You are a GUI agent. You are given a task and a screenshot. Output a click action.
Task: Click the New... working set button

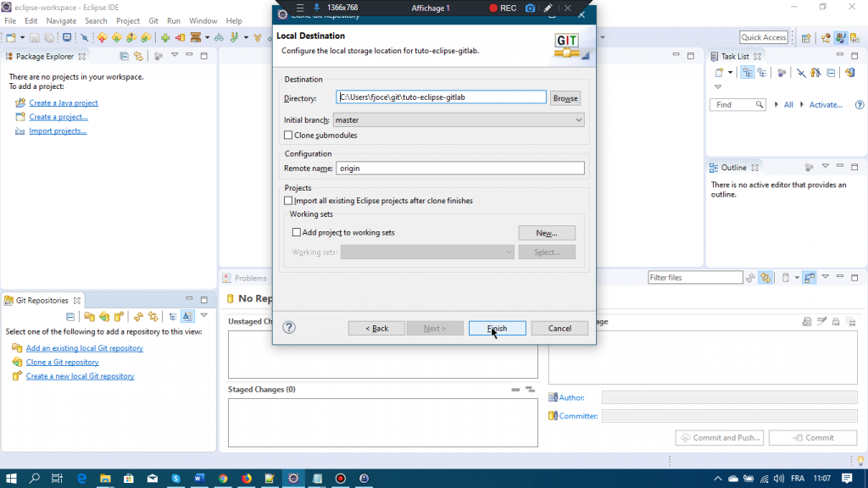(547, 233)
